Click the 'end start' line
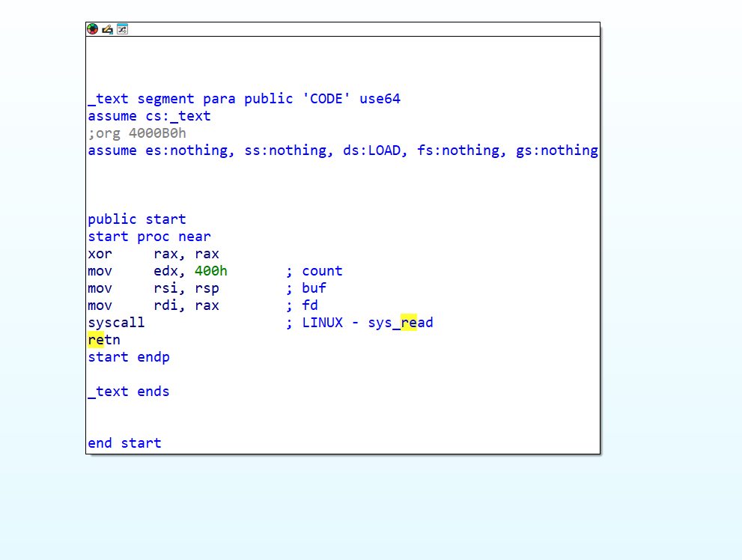742x560 pixels. click(x=124, y=443)
